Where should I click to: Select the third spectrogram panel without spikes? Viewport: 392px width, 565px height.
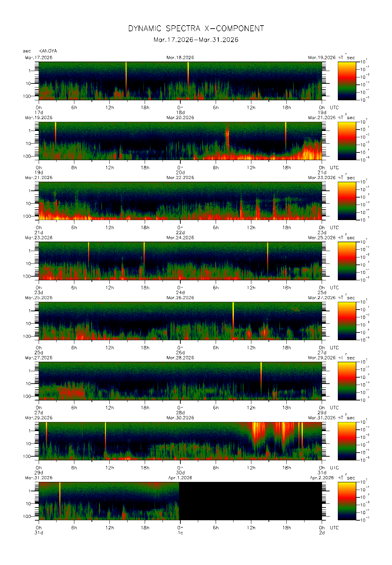point(180,201)
